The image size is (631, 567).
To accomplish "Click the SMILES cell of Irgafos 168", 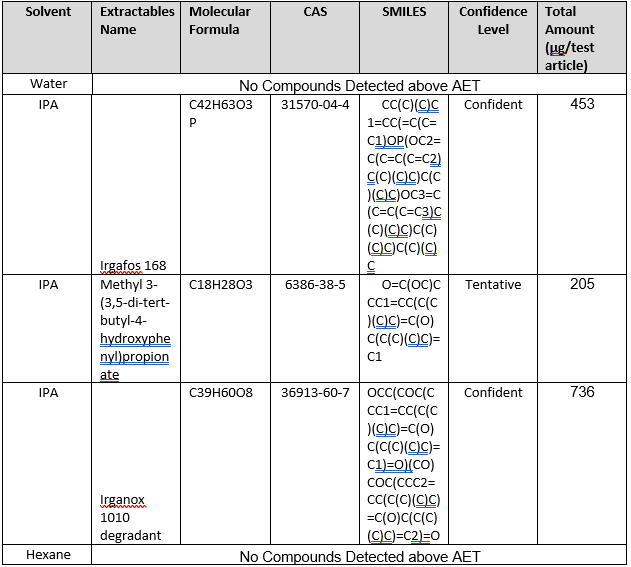I will pos(404,185).
